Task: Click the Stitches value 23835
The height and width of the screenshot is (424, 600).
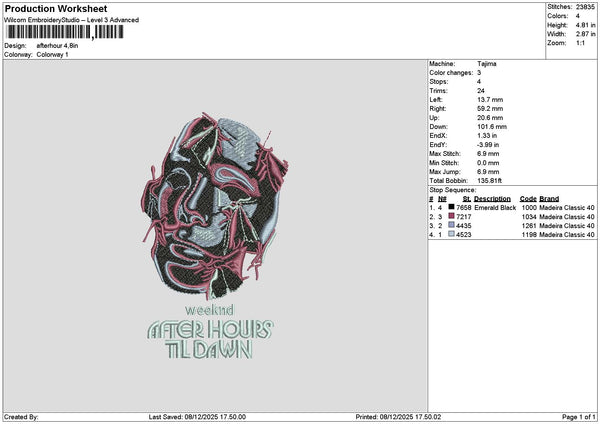Action: click(585, 7)
